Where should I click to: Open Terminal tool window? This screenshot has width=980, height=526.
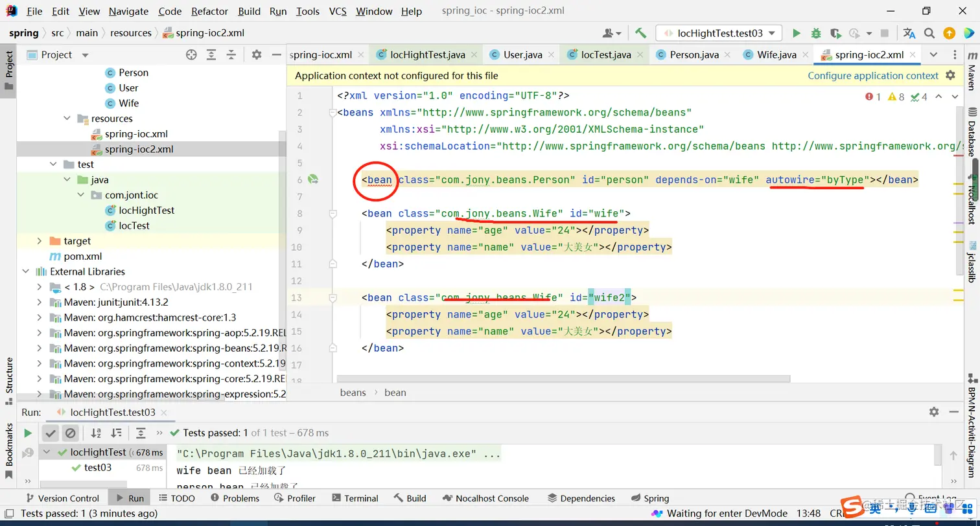[355, 498]
